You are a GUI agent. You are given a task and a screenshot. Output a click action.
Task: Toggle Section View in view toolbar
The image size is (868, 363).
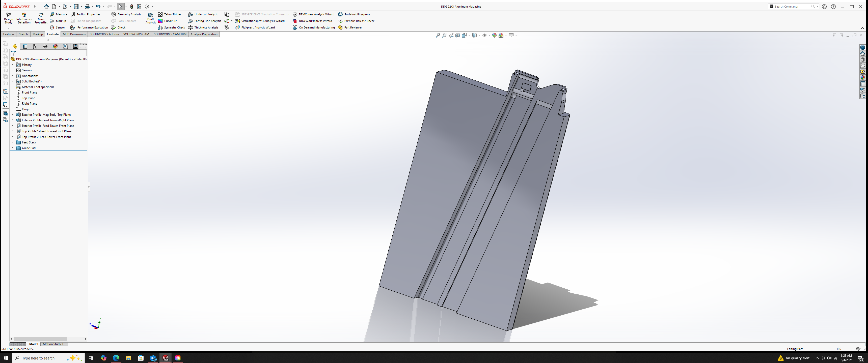point(457,35)
